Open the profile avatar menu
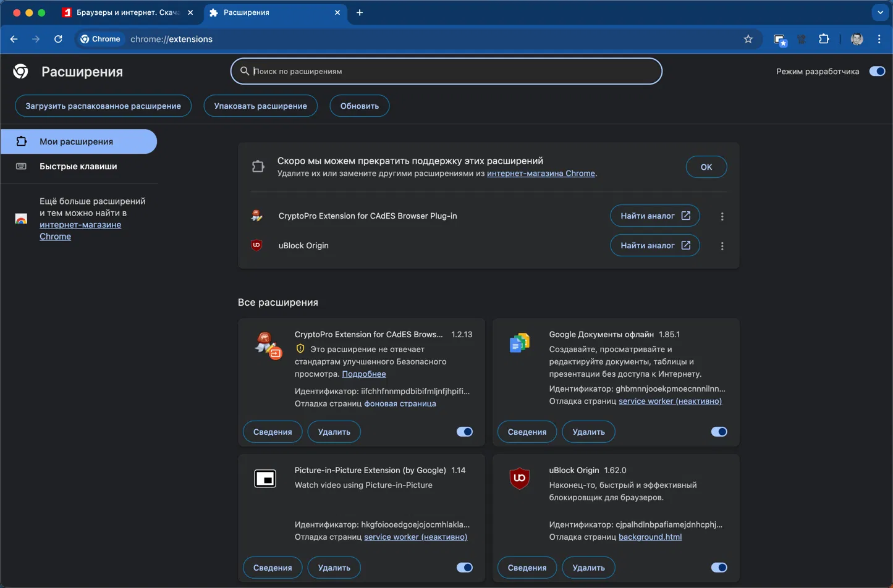Image resolution: width=893 pixels, height=588 pixels. (857, 39)
